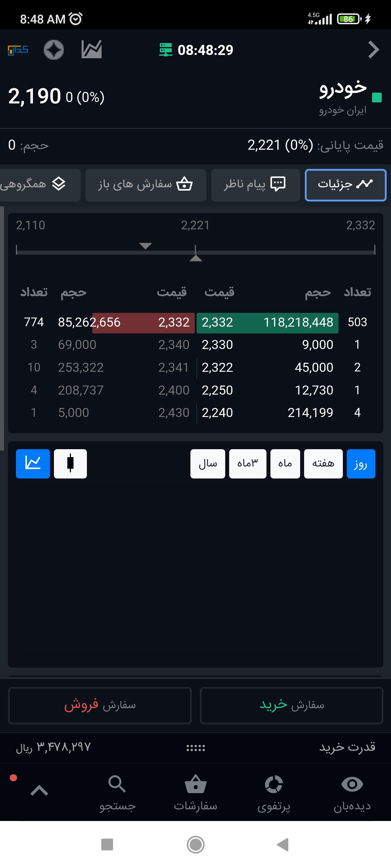This screenshot has width=391, height=868.
Task: Place a buy order with سفارش خرید
Action: [291, 705]
